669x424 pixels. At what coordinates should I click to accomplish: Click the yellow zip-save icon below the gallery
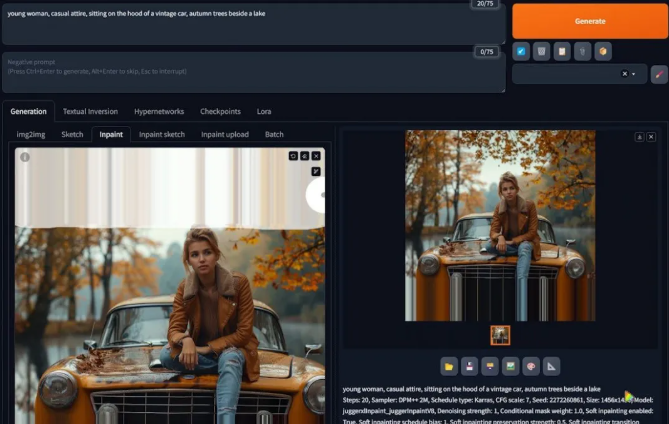click(x=490, y=366)
